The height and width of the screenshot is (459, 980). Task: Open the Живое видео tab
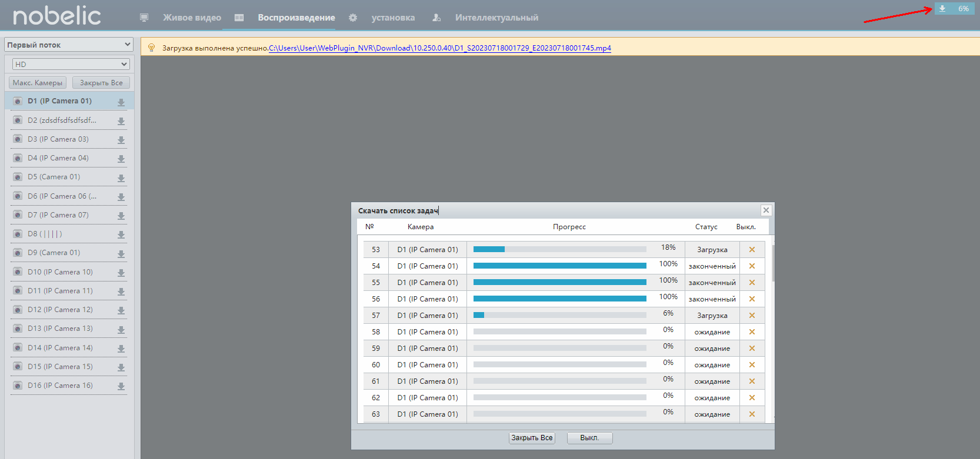pyautogui.click(x=192, y=18)
